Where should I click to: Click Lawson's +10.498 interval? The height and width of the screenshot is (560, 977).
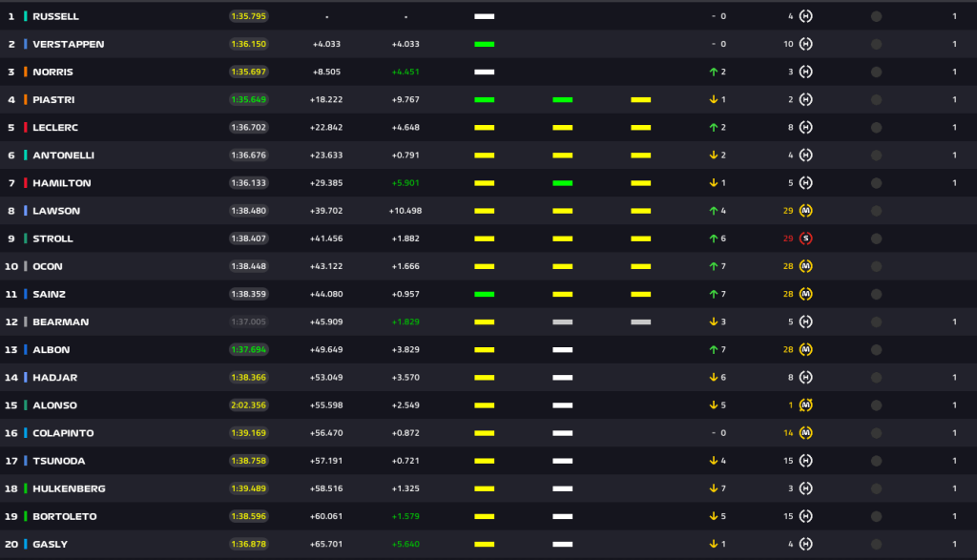pyautogui.click(x=405, y=211)
